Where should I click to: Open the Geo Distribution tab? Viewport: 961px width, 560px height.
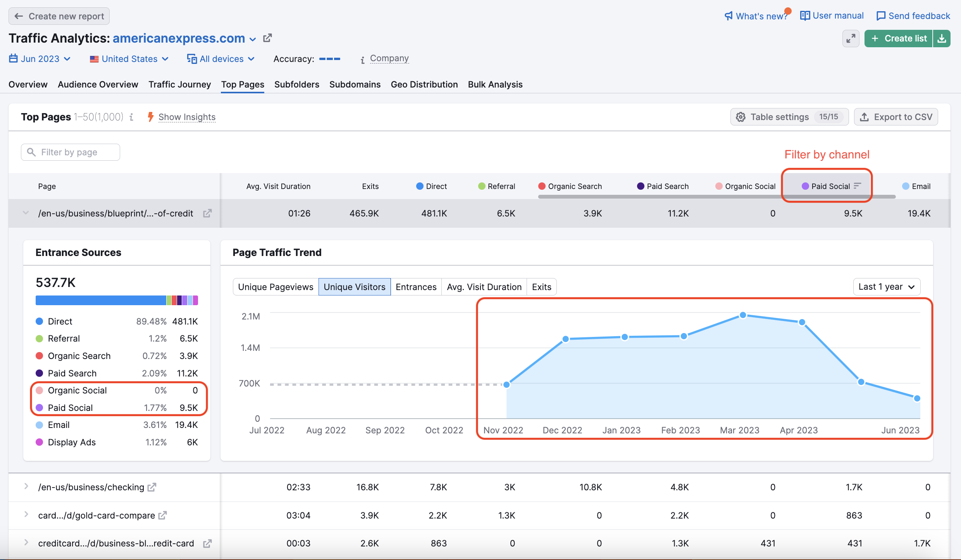coord(424,84)
